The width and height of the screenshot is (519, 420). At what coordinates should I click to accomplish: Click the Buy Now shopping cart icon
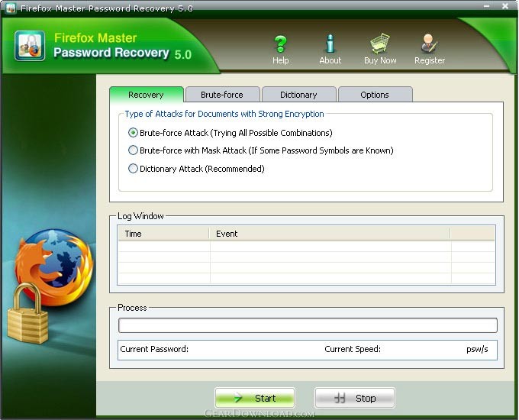click(380, 44)
